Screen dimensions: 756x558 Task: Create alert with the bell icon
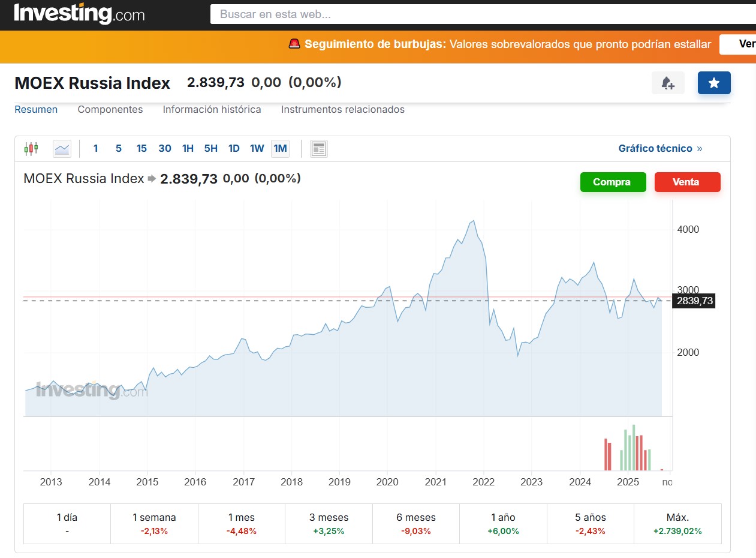[668, 83]
